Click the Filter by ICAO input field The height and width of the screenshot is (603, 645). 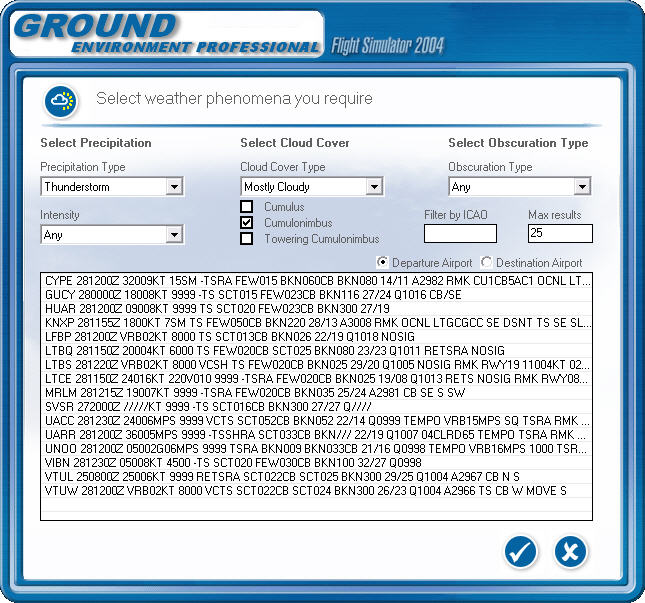460,233
